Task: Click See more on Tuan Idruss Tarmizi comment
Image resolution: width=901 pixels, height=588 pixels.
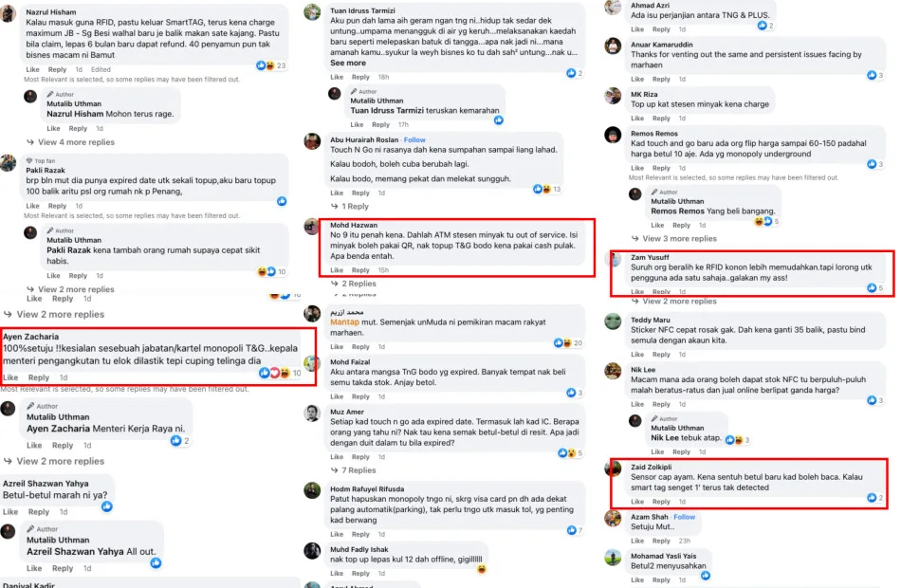Action: tap(348, 63)
